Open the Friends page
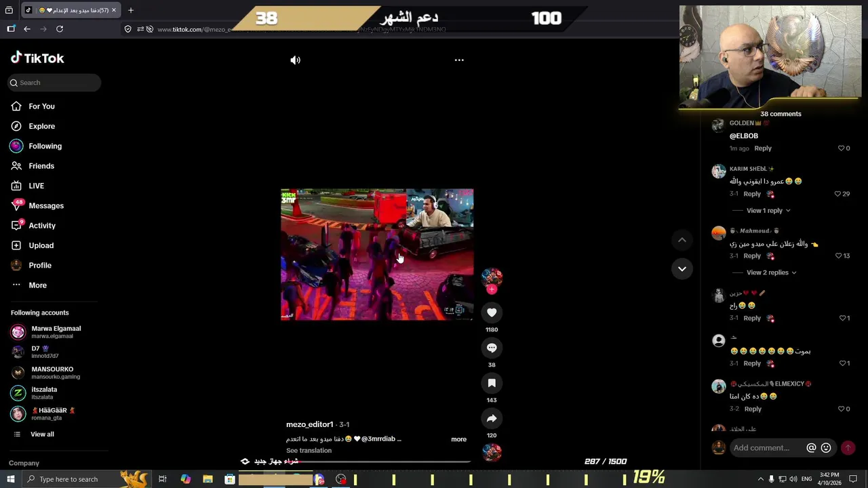Screen dimensions: 868x488 coord(41,166)
